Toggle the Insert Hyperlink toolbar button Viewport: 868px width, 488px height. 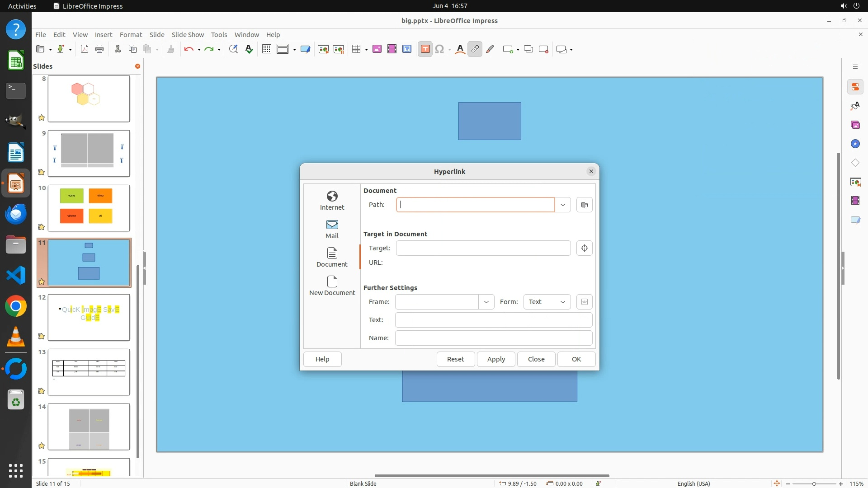click(475, 49)
